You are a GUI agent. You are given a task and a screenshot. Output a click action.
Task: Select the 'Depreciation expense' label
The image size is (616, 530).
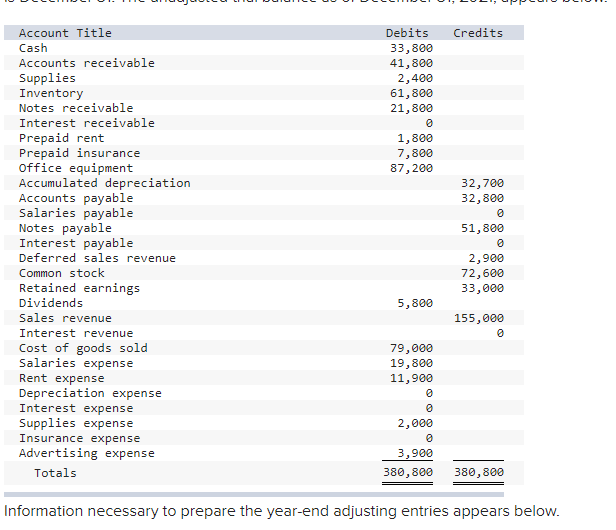pos(90,393)
